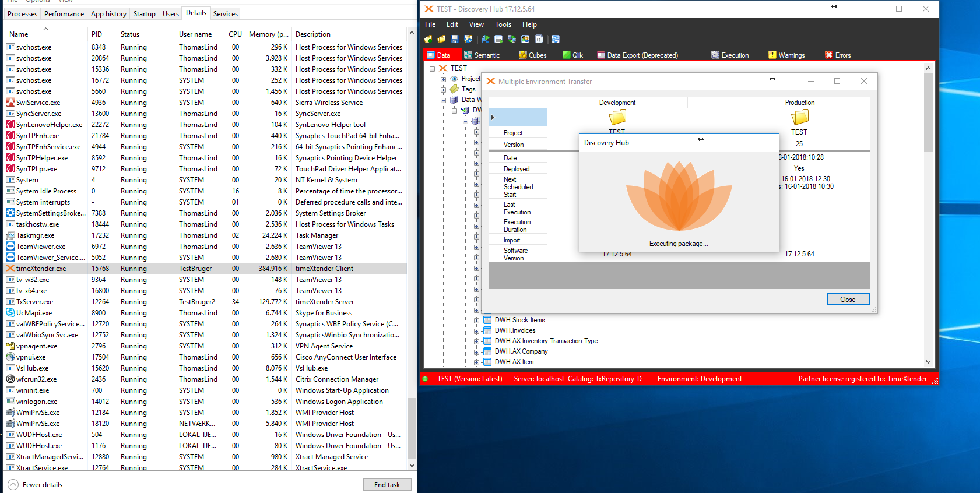Click the timeXtender.exe process icon
The height and width of the screenshot is (493, 980).
(x=10, y=269)
